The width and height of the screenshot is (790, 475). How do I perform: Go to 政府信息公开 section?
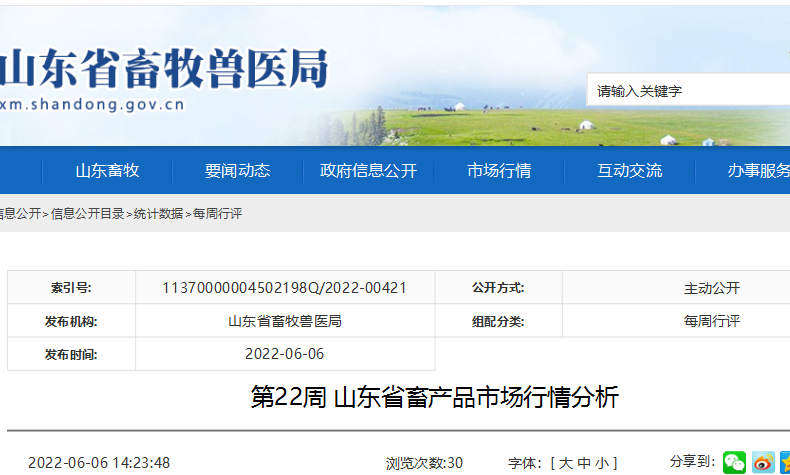(368, 171)
